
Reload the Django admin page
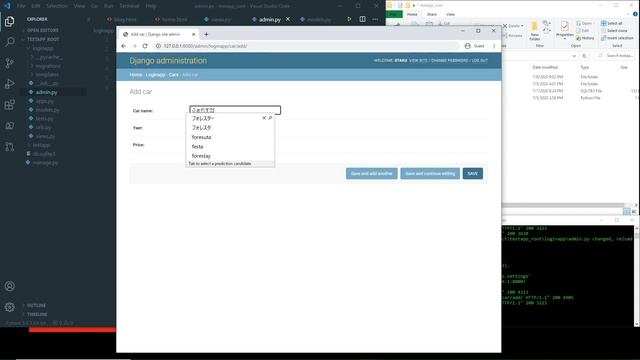(x=145, y=46)
